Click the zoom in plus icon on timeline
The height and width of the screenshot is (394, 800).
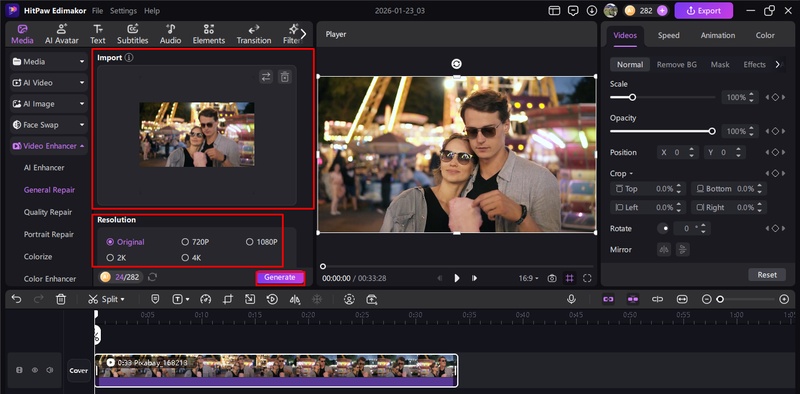pos(785,299)
